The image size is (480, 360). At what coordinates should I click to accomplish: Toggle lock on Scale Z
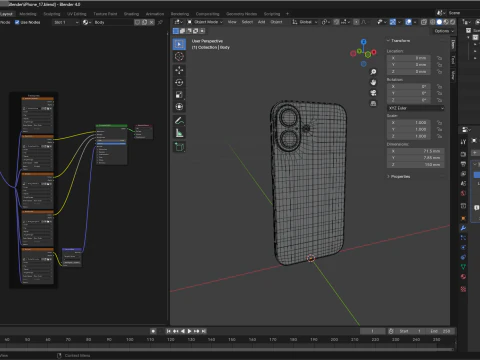(440, 136)
